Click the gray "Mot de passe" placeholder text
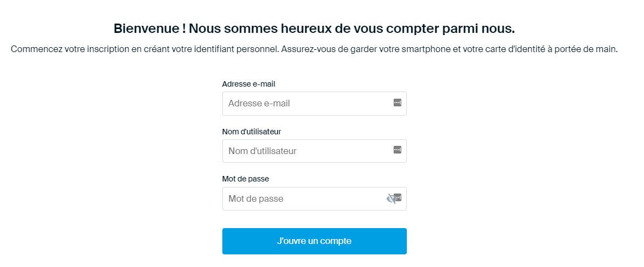The height and width of the screenshot is (267, 644). pos(256,198)
